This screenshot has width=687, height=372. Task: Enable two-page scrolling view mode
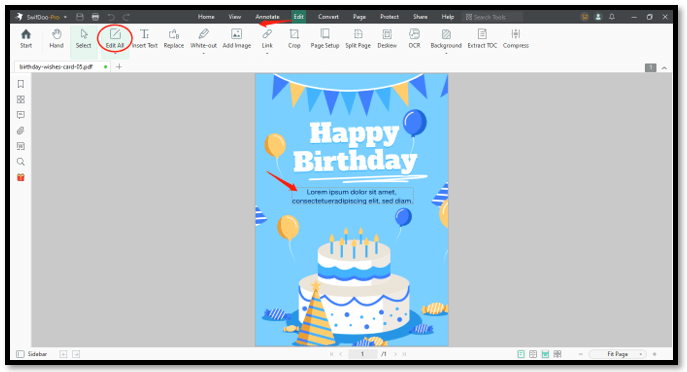click(557, 354)
